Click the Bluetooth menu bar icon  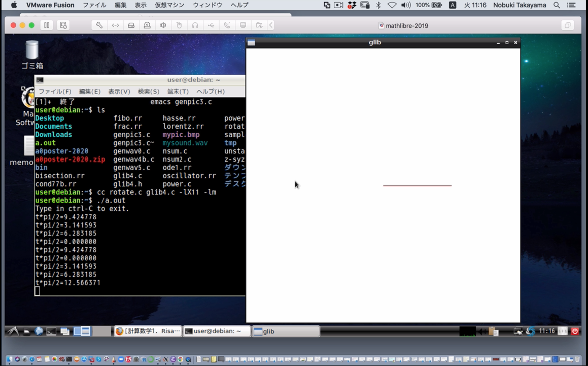pyautogui.click(x=378, y=5)
